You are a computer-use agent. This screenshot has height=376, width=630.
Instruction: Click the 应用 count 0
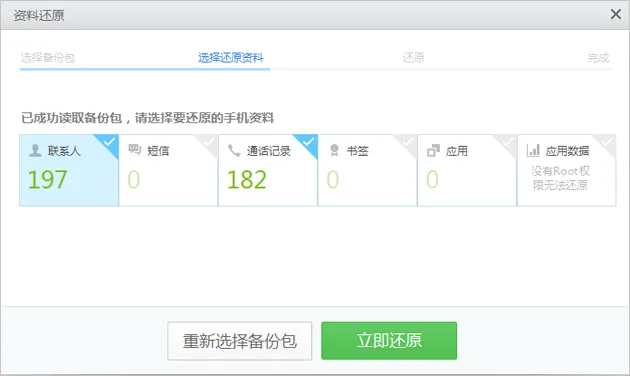(x=432, y=180)
